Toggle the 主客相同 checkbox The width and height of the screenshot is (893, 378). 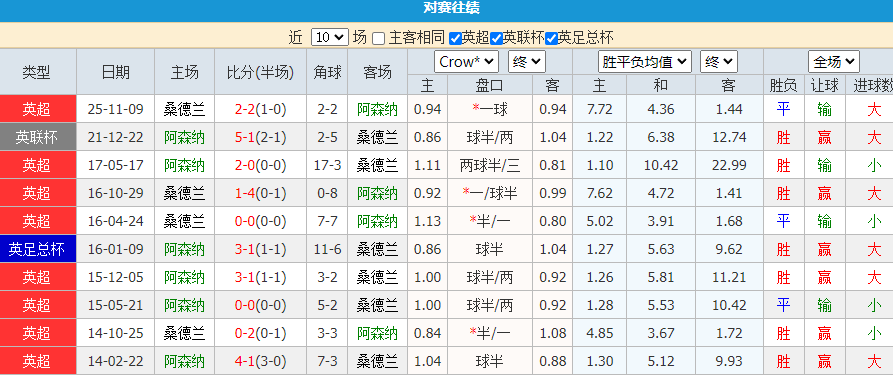[x=379, y=39]
